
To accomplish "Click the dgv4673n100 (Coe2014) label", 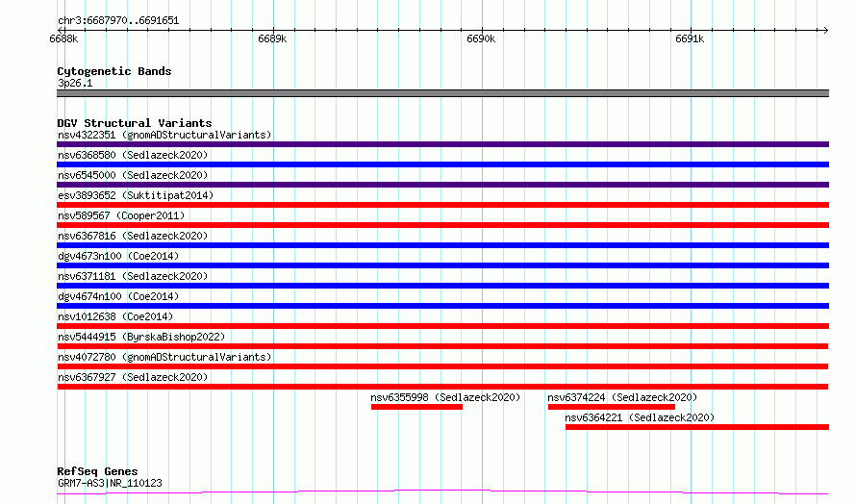I will tap(118, 256).
